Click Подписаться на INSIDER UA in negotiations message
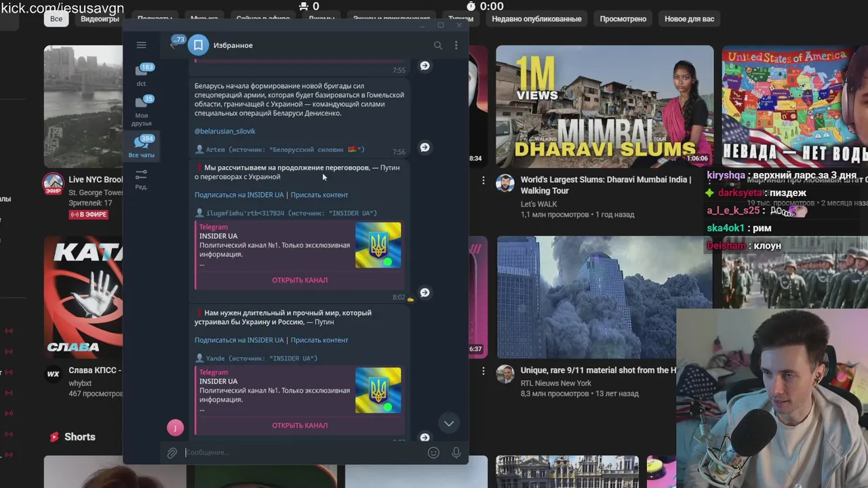 coord(239,195)
